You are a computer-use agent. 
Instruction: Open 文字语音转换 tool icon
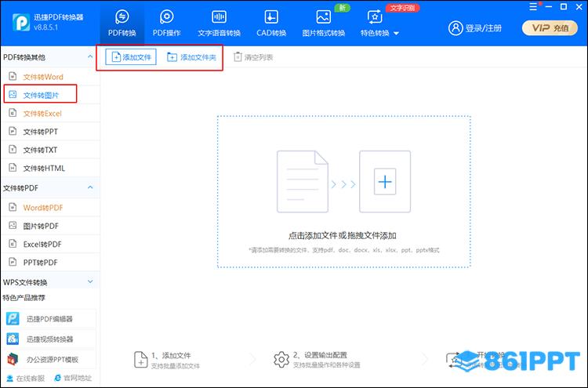pos(219,24)
